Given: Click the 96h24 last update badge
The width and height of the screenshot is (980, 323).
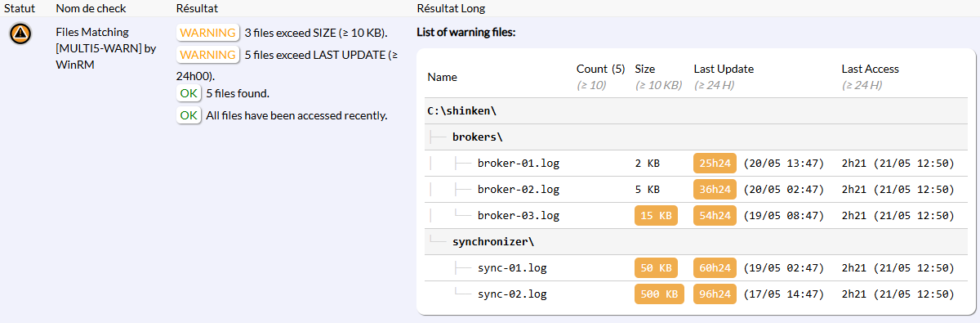Looking at the screenshot, I should click(715, 294).
